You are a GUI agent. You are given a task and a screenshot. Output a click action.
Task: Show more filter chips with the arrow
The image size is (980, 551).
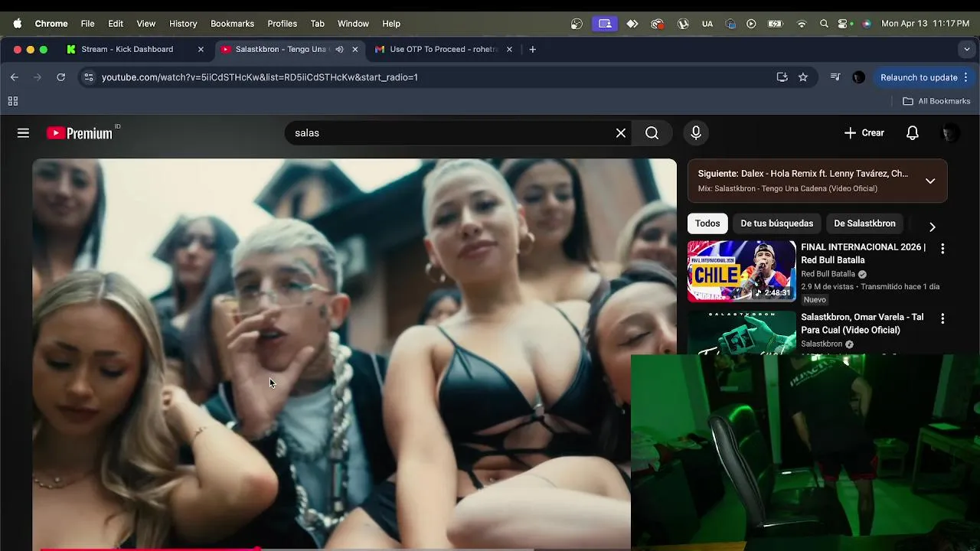pos(932,227)
